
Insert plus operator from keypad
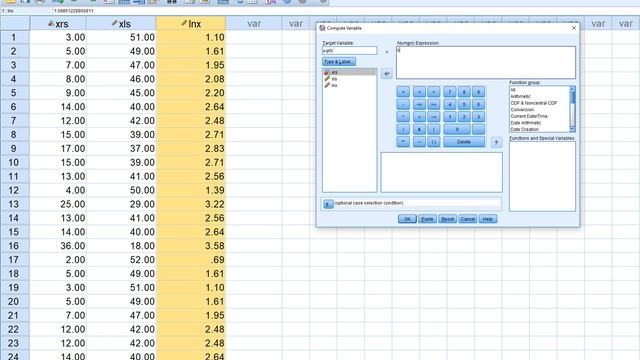403,92
